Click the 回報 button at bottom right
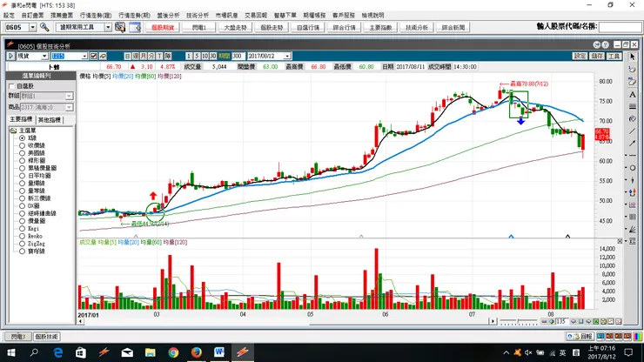The height and width of the screenshot is (362, 644). [580, 337]
